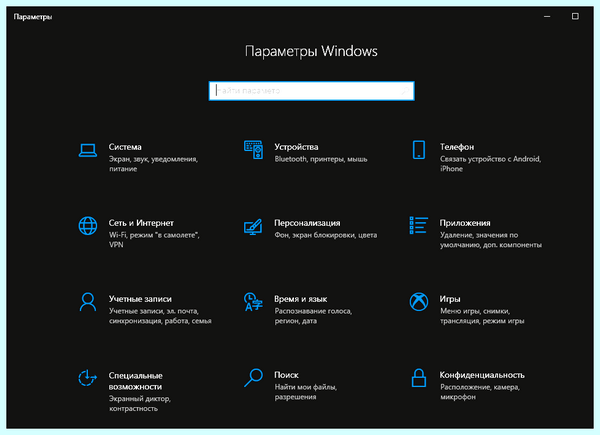Select the Специальные возможности heading
The height and width of the screenshot is (435, 600).
click(135, 381)
